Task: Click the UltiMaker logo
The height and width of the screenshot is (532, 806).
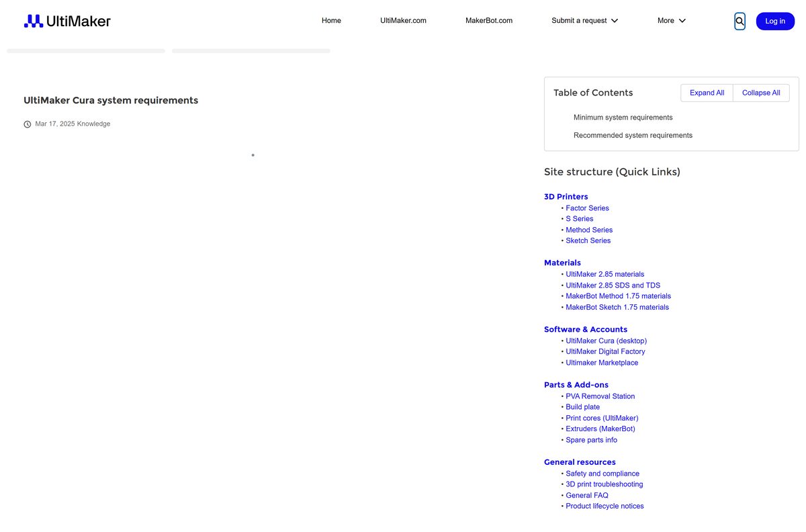Action: click(x=67, y=21)
